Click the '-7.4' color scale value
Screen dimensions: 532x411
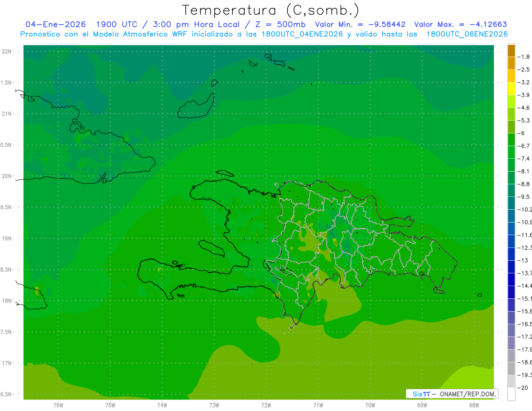tap(524, 159)
